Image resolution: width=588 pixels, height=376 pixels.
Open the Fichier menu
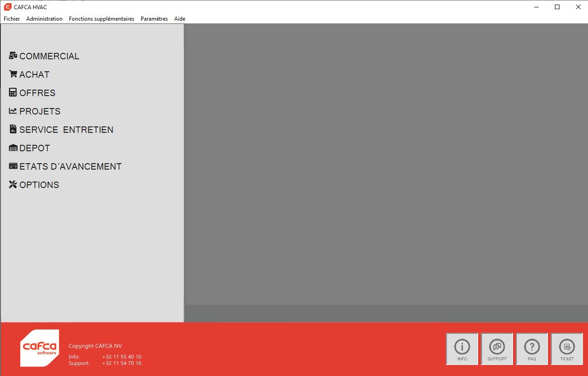[x=11, y=19]
